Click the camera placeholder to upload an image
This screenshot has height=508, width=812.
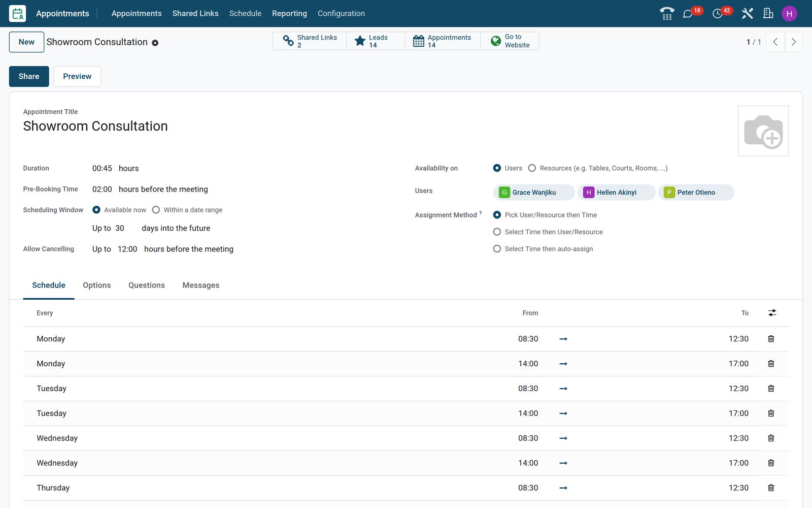click(x=763, y=131)
